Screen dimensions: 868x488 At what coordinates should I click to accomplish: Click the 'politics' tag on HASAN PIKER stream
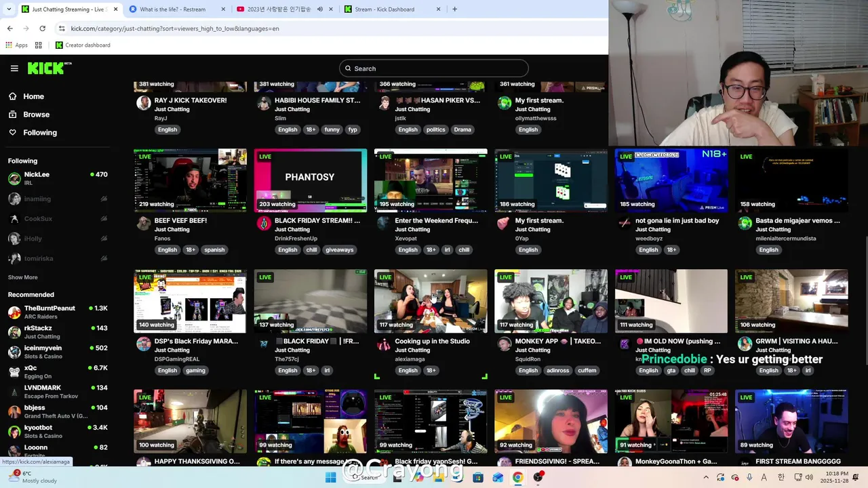click(x=435, y=129)
